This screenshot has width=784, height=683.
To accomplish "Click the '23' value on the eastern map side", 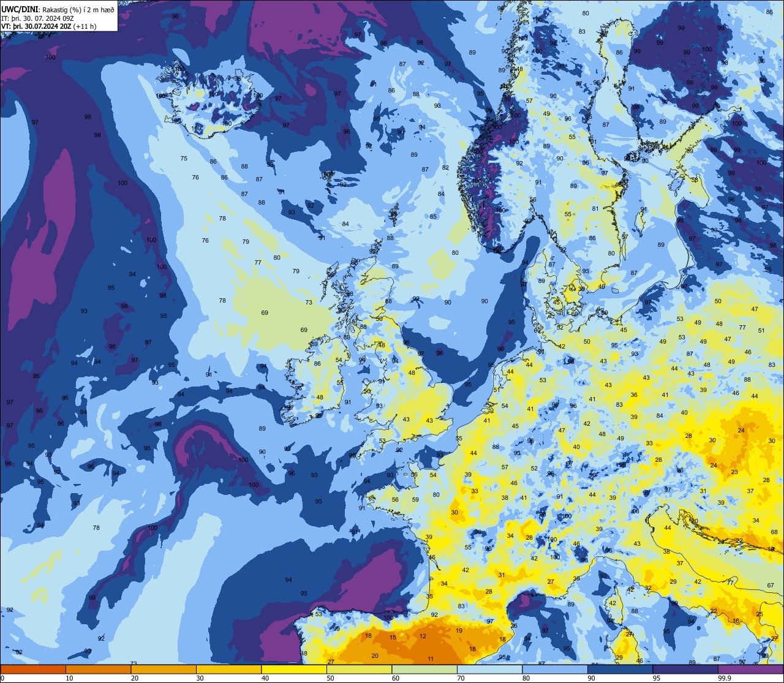I will [x=734, y=472].
